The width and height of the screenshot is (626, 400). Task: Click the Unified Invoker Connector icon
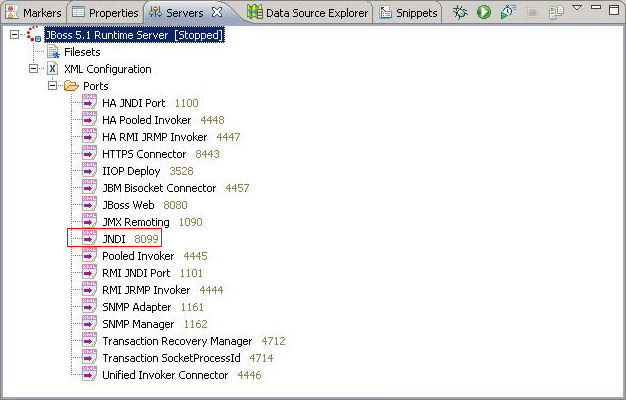[89, 375]
